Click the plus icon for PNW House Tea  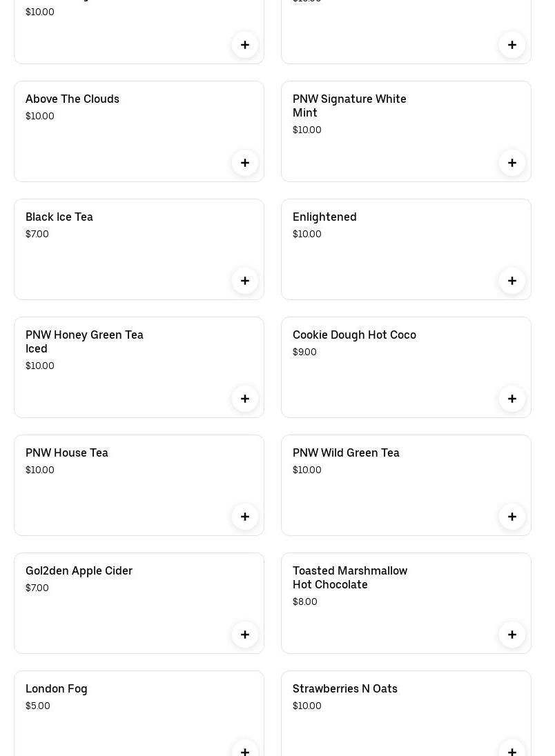point(245,517)
